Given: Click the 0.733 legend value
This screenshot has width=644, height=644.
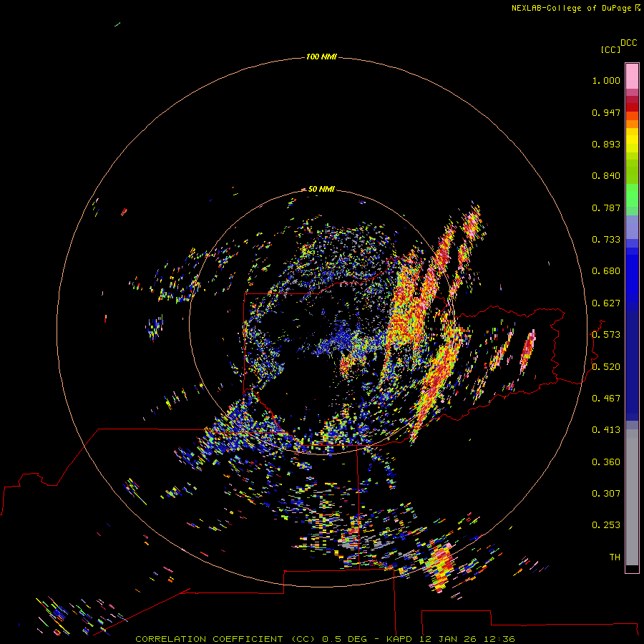Looking at the screenshot, I should tap(606, 240).
